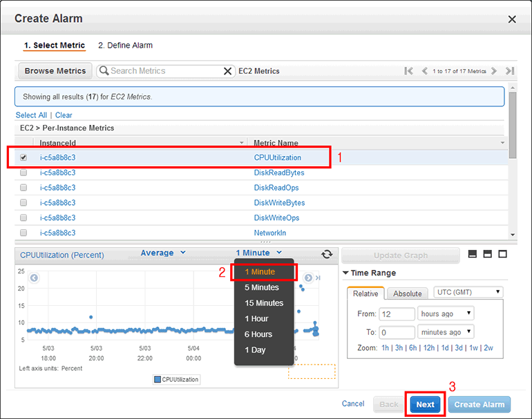532x419 pixels.
Task: Go to the last page of metrics
Action: [x=510, y=71]
